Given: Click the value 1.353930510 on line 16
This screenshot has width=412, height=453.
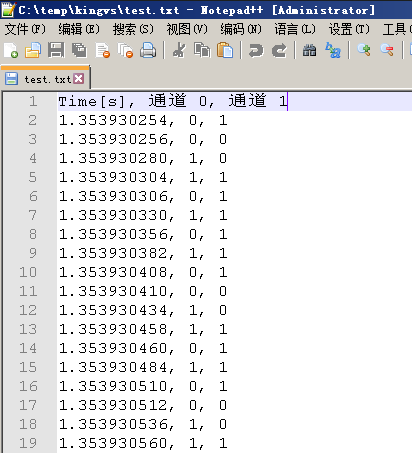Looking at the screenshot, I should (113, 386).
